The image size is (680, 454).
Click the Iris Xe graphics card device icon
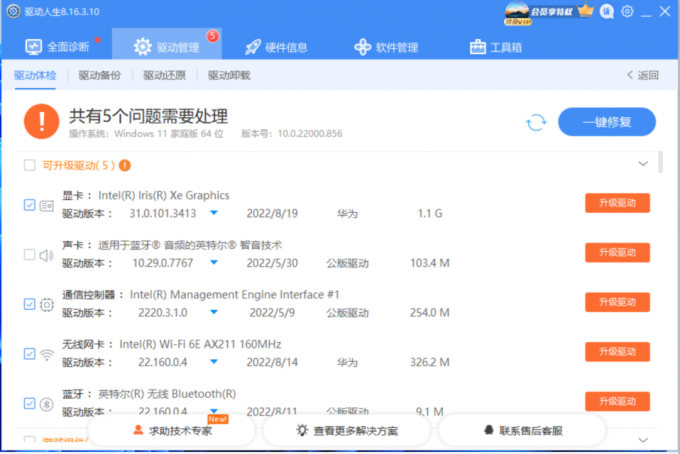pos(46,205)
